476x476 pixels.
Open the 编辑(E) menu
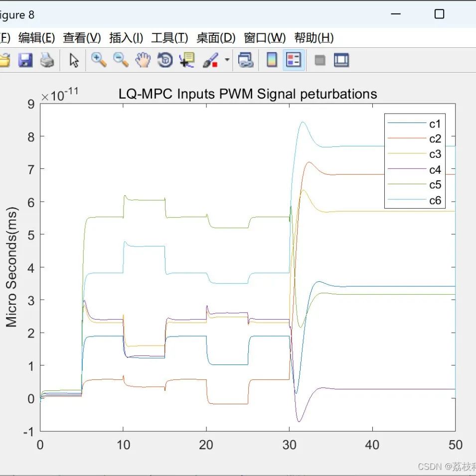36,38
